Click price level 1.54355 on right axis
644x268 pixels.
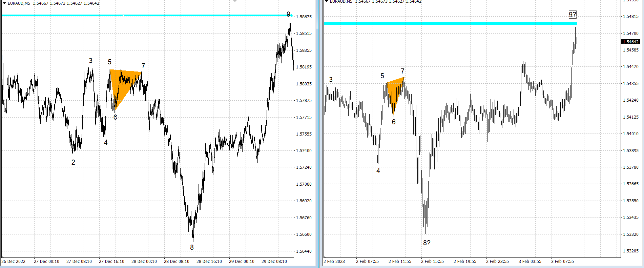(631, 83)
